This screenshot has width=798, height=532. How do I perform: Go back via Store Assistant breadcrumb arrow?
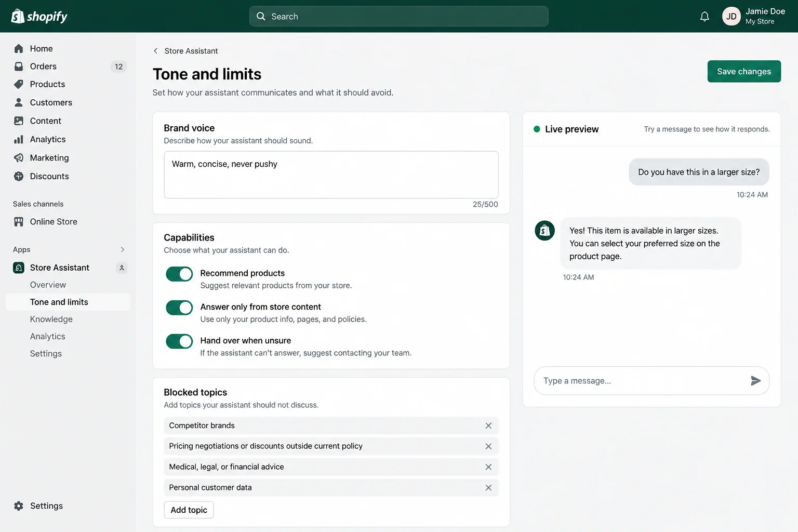[x=155, y=51]
